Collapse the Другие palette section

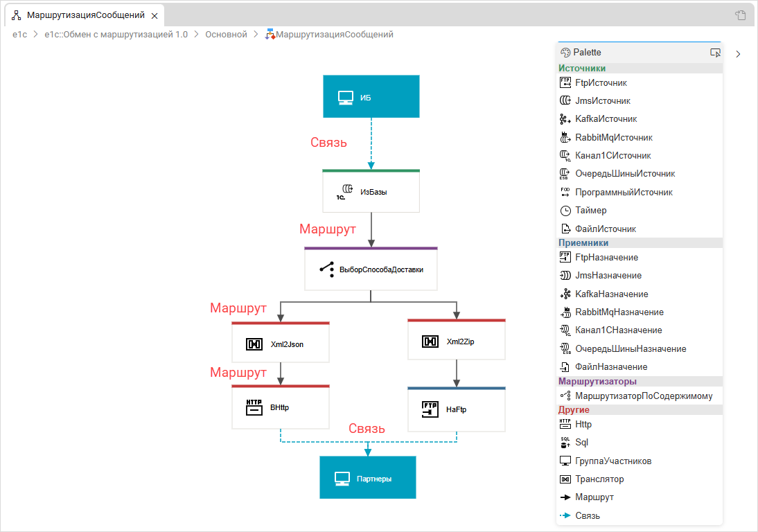574,409
